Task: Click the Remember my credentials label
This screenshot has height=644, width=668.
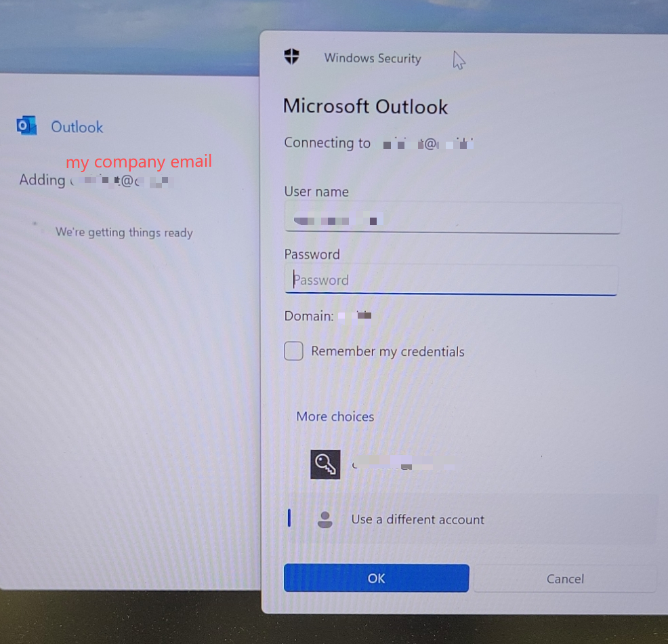Action: [x=388, y=352]
